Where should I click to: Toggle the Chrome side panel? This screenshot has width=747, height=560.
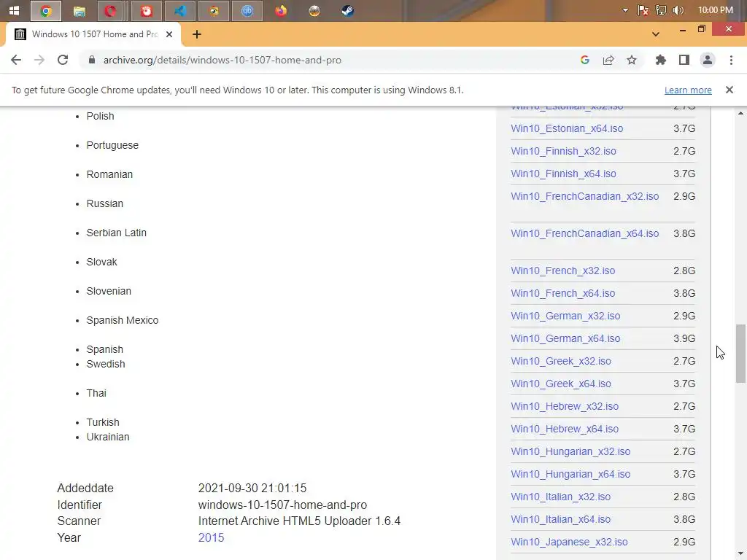click(684, 60)
